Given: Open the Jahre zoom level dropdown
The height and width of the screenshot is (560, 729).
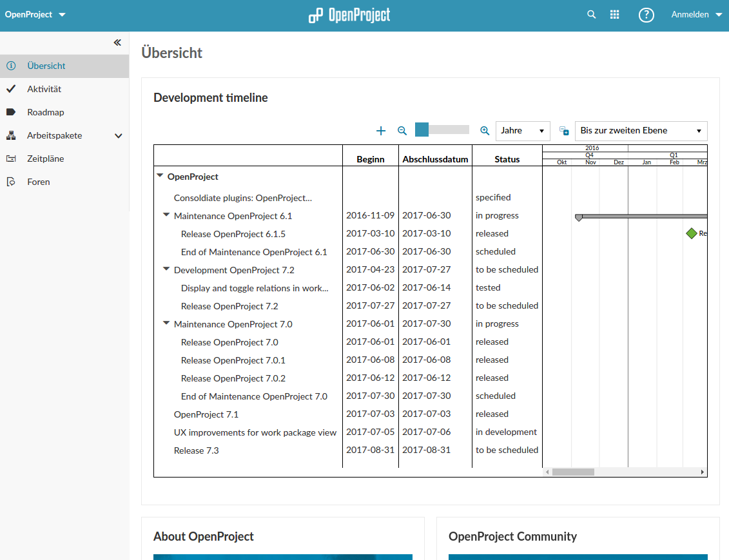Looking at the screenshot, I should tap(523, 131).
